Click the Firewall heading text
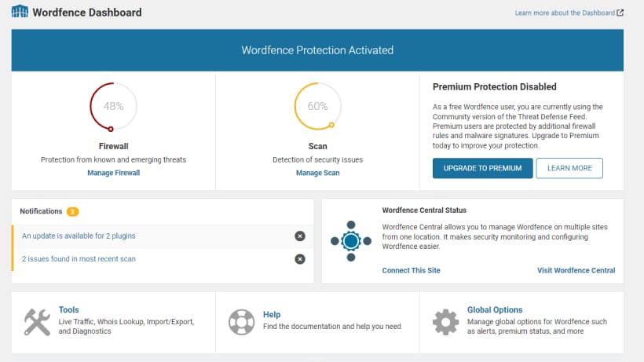Viewport: 644px width, 362px height. pyautogui.click(x=113, y=146)
